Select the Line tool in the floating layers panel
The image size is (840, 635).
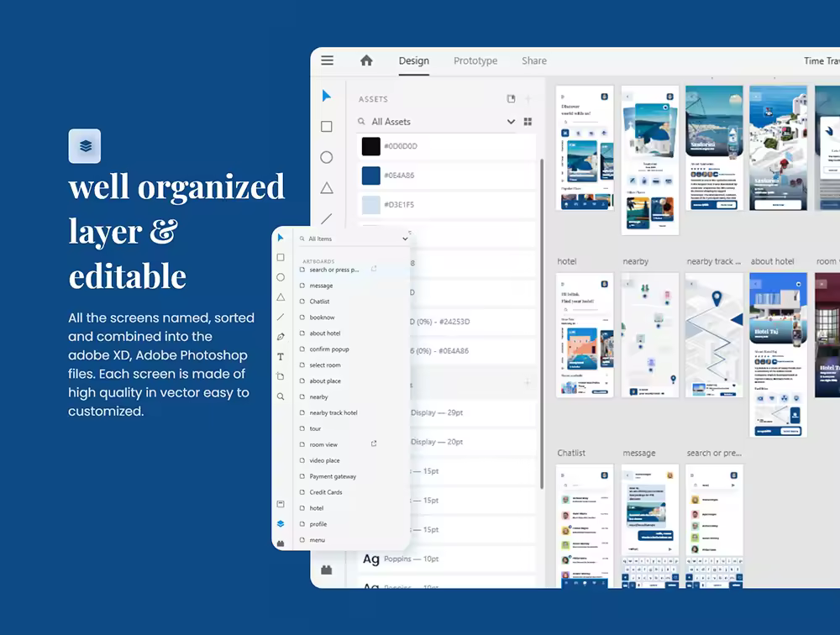[281, 317]
